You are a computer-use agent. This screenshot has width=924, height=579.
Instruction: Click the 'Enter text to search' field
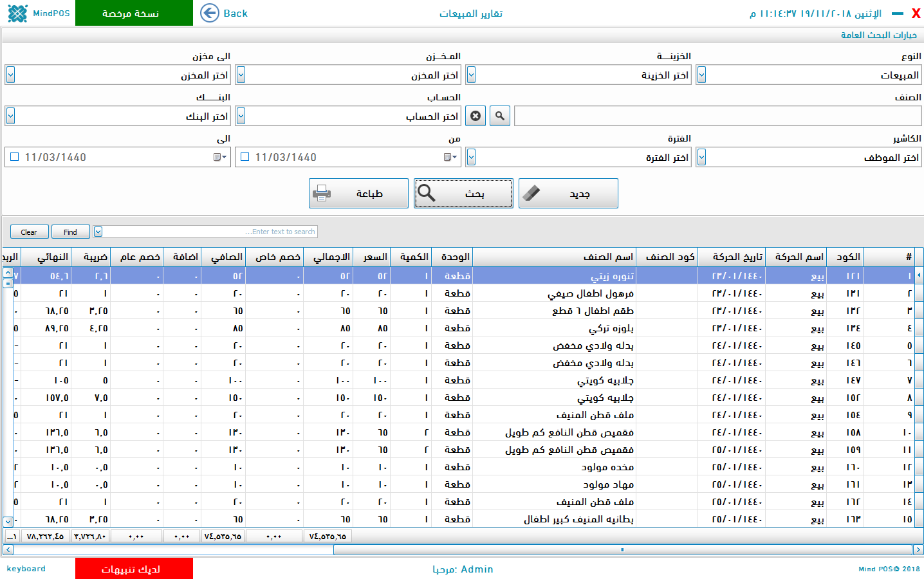(x=210, y=232)
